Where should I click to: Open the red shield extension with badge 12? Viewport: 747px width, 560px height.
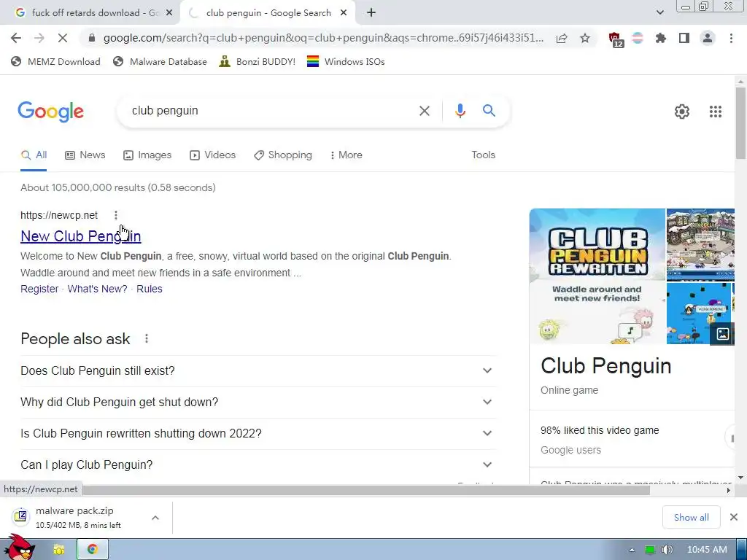tap(616, 39)
